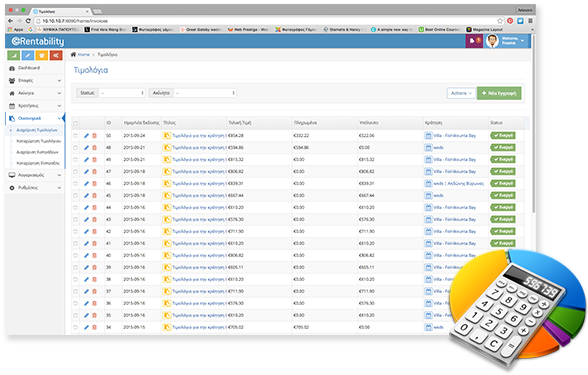Select the checkbox for invoice ID 45
The width and height of the screenshot is (588, 375).
tap(76, 196)
